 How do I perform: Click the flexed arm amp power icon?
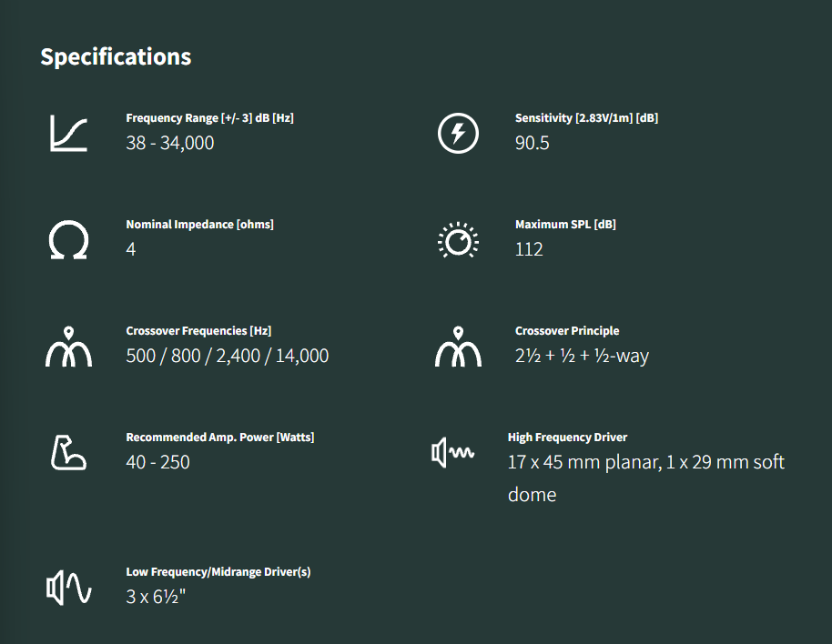pos(68,453)
